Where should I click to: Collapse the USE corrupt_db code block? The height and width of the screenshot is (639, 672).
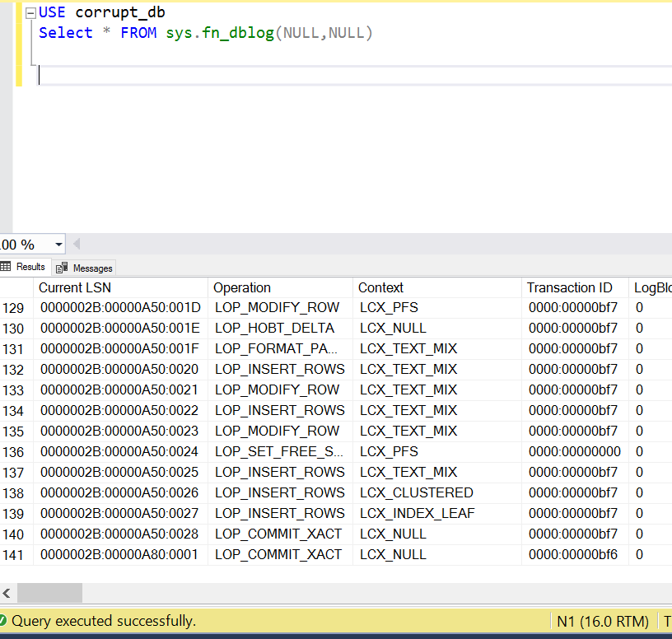click(30, 14)
